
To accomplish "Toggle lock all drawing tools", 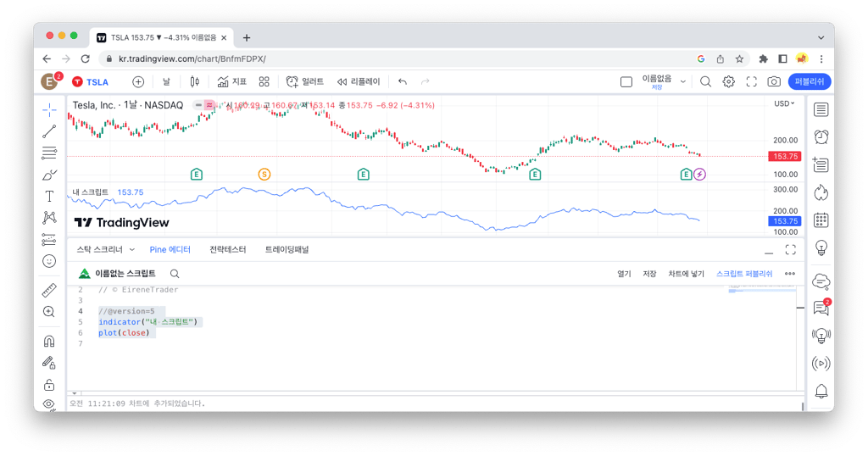I will tap(49, 385).
